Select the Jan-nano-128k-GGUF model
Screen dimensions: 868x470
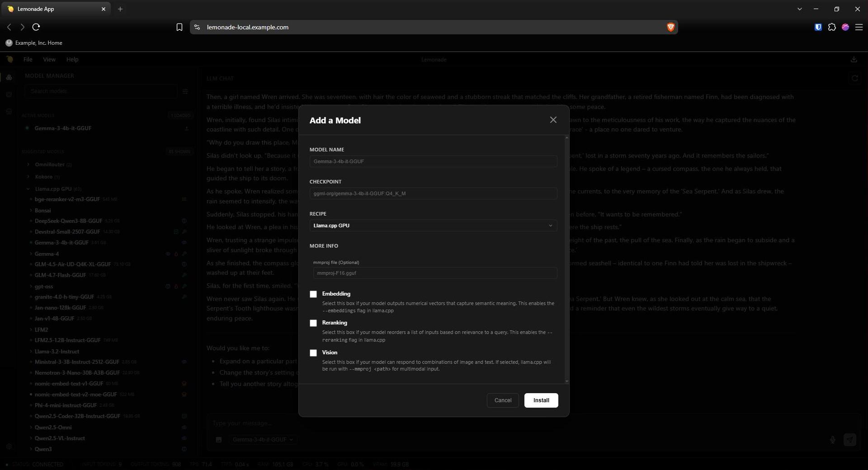pyautogui.click(x=60, y=308)
